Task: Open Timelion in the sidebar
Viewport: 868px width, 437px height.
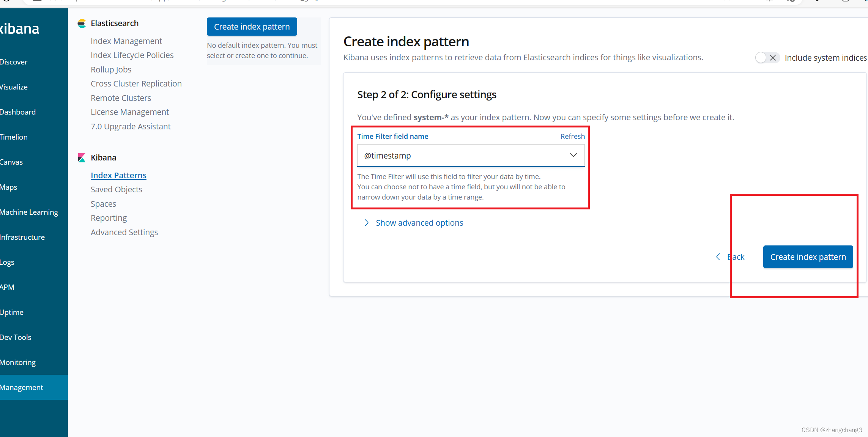Action: pyautogui.click(x=14, y=137)
